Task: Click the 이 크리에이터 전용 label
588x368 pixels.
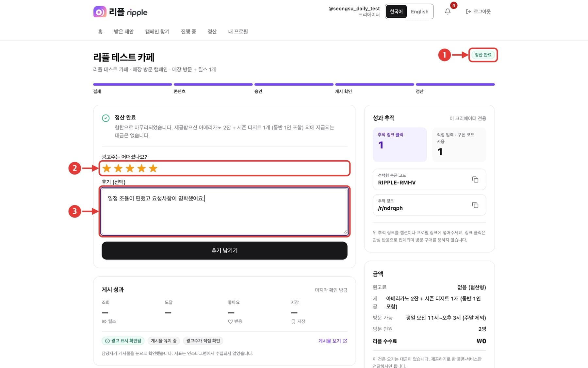Action: tap(467, 118)
